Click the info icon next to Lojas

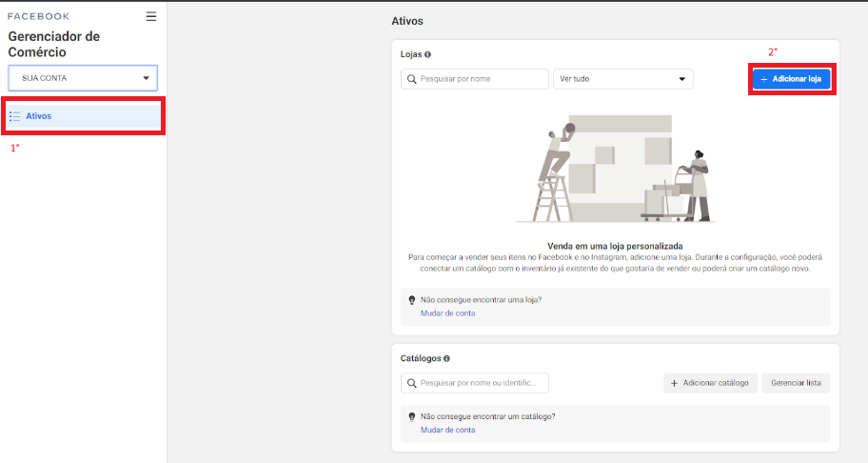pyautogui.click(x=427, y=55)
